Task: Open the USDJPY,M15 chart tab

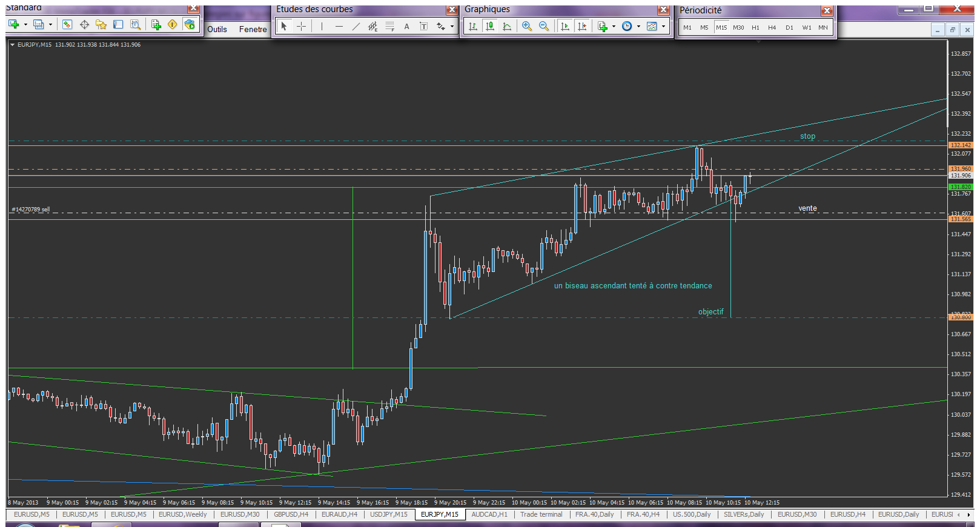Action: [x=389, y=515]
